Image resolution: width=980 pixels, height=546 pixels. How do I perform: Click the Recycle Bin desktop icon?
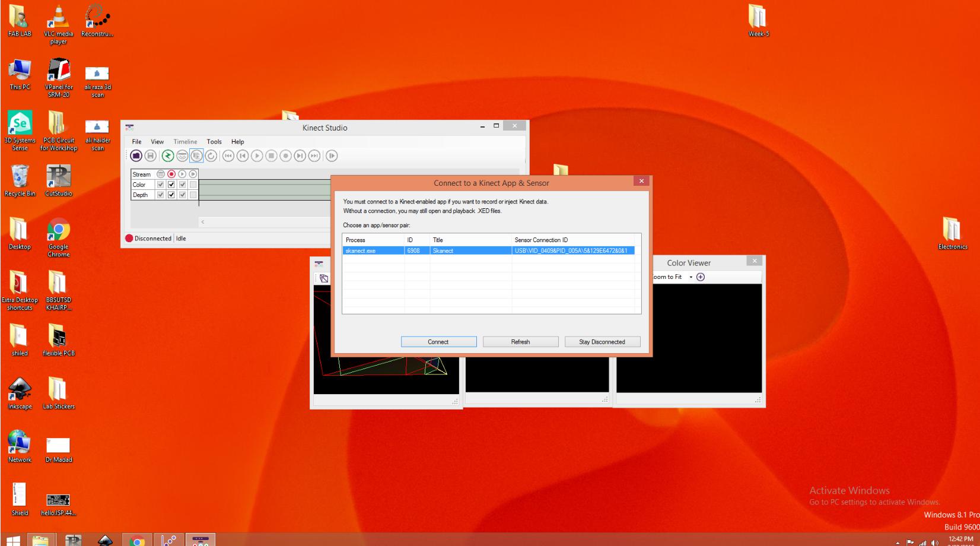[x=20, y=180]
